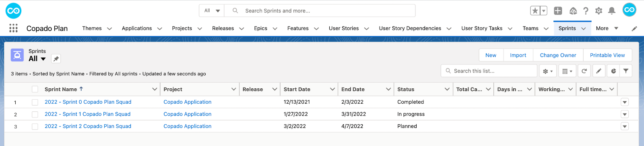Open the App Launcher grid icon
This screenshot has width=644, height=146.
(x=13, y=28)
